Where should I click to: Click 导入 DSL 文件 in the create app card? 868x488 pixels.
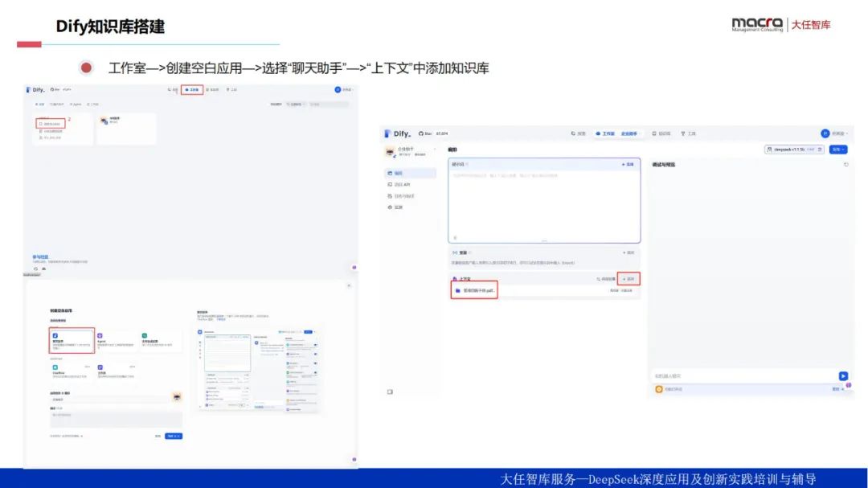(51, 137)
